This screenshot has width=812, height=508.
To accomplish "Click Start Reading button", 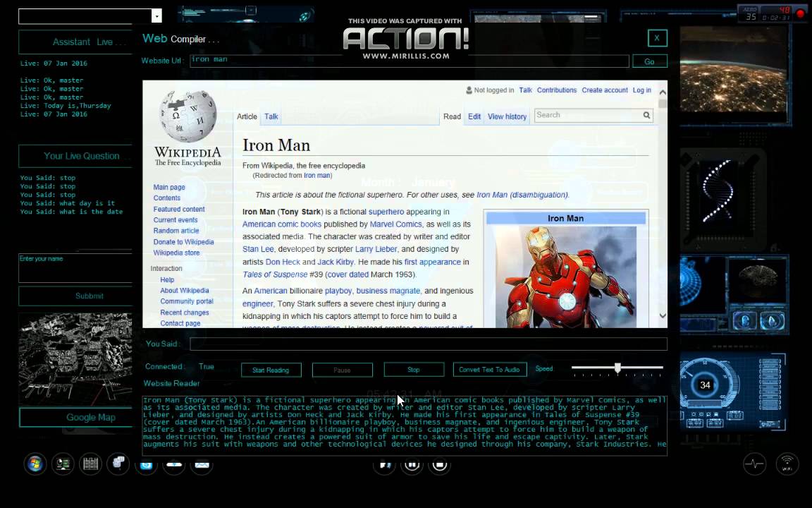I will point(271,370).
